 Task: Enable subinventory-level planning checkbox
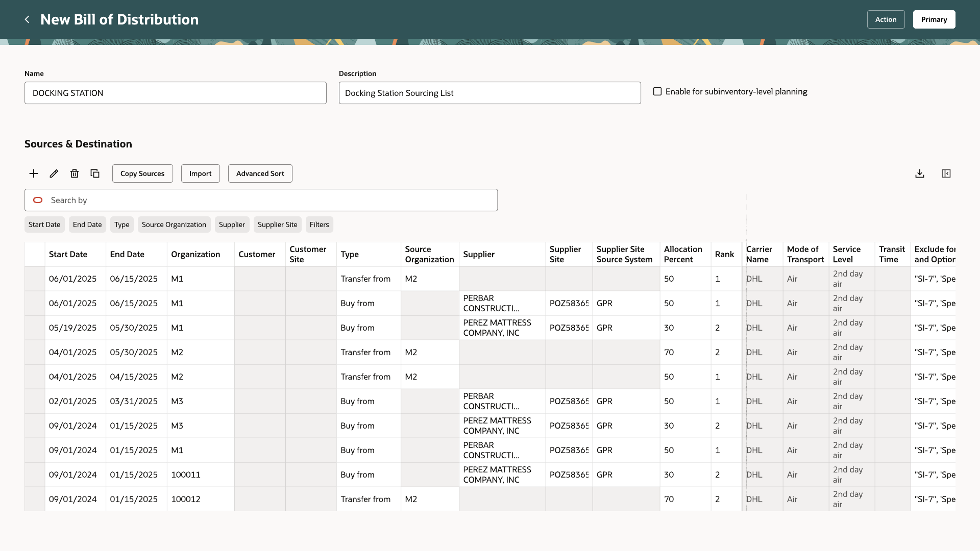[657, 91]
